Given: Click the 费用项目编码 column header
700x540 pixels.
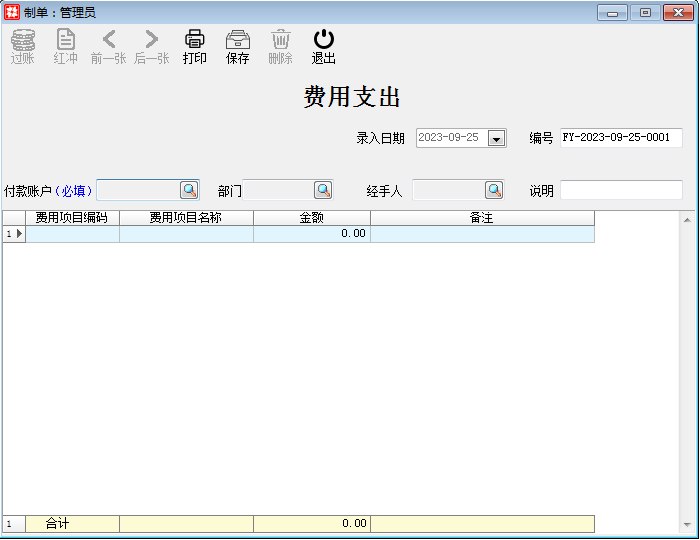Looking at the screenshot, I should [x=72, y=217].
